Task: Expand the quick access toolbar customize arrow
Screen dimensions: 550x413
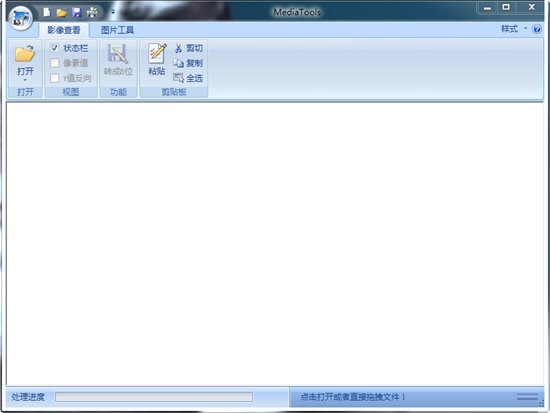Action: [113, 12]
